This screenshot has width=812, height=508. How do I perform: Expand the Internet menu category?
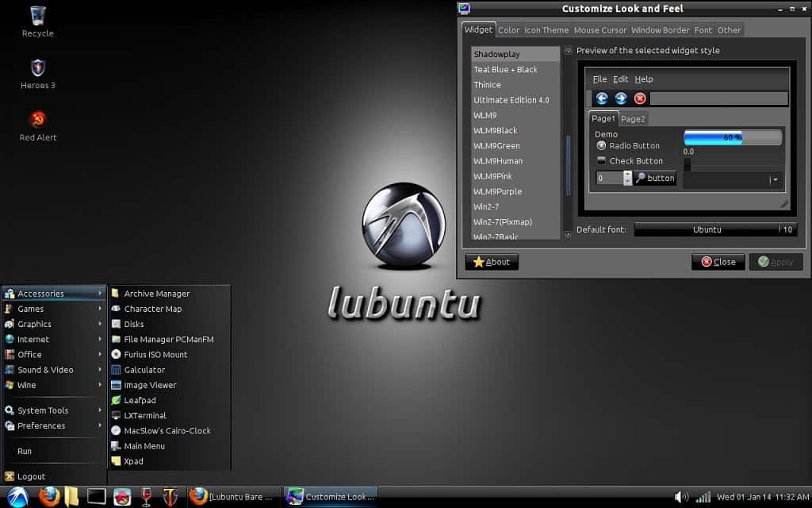(x=53, y=339)
